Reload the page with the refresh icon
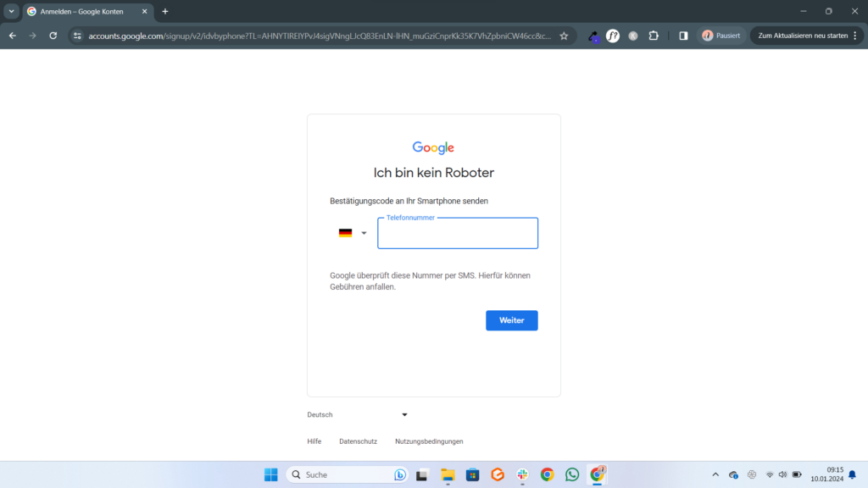This screenshot has height=488, width=868. click(x=53, y=36)
